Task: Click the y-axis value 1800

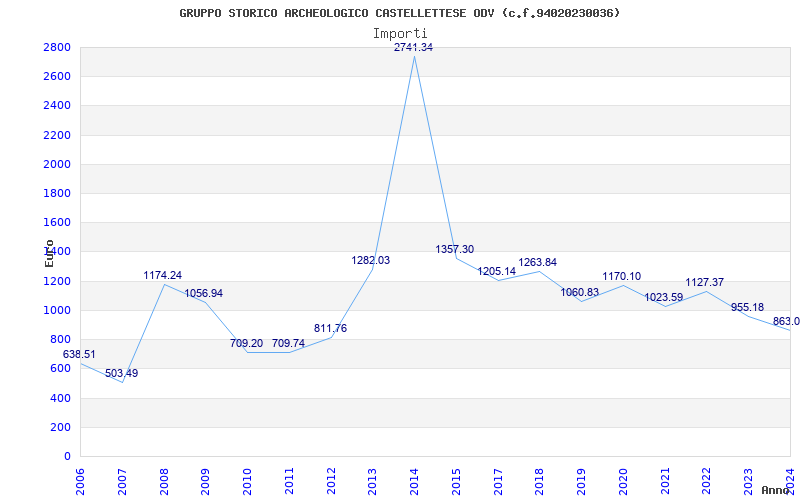Action: 57,193
